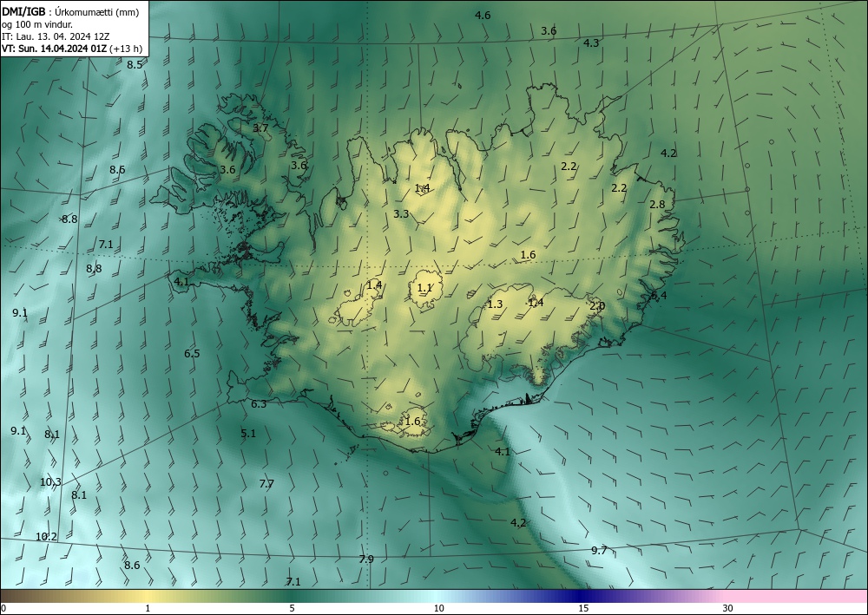The image size is (868, 615).
Task: Click the 3.7 value on the Westfjords
Action: coord(260,128)
